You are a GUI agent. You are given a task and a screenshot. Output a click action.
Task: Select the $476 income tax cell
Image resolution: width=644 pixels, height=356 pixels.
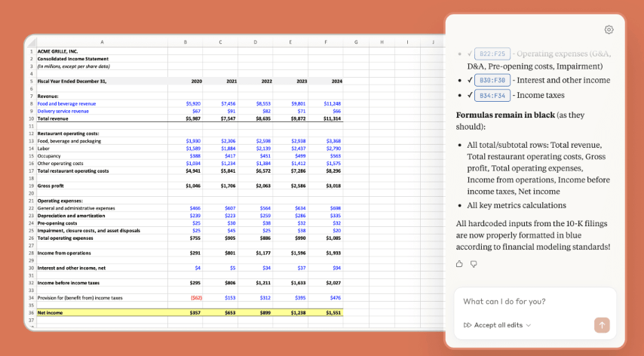(x=326, y=298)
